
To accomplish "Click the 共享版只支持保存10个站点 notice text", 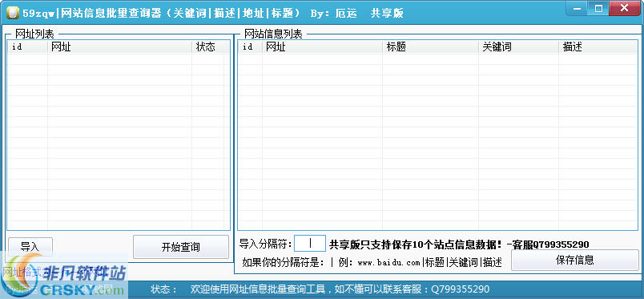I will pos(459,244).
